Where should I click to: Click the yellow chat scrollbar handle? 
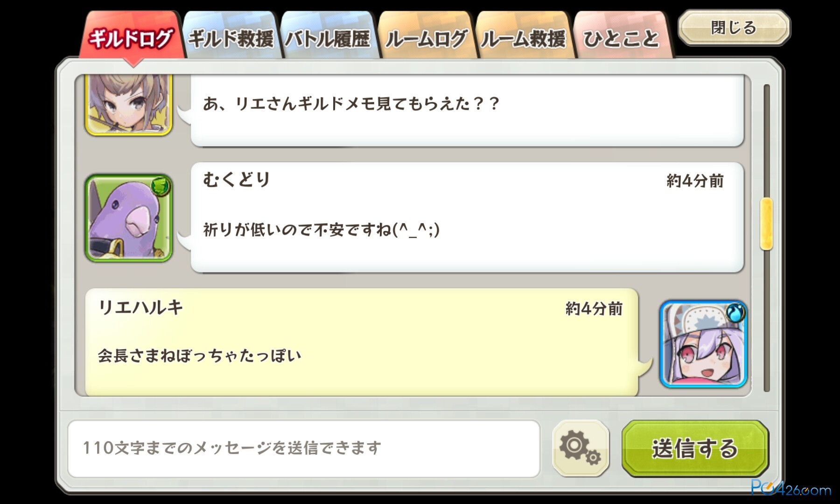pyautogui.click(x=766, y=224)
